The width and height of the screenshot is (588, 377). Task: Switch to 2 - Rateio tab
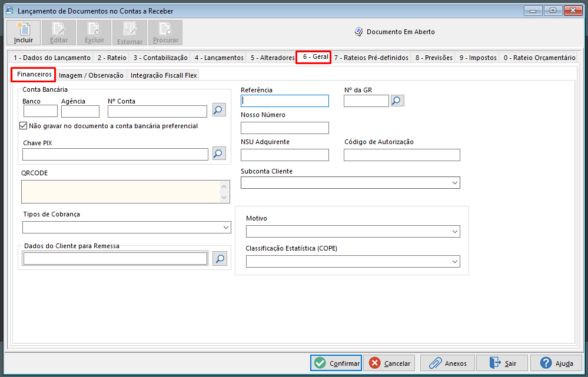point(112,58)
